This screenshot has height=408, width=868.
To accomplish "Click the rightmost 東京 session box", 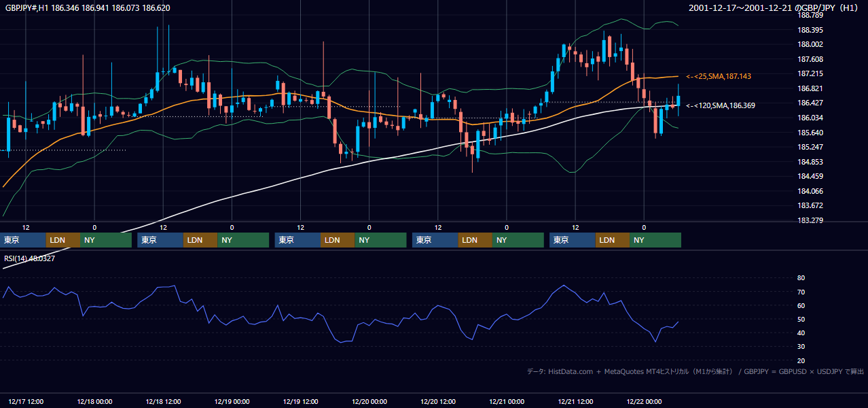I will point(573,240).
